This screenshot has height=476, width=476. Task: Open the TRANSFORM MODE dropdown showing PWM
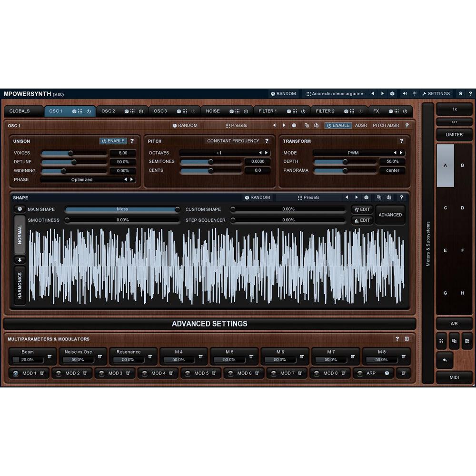354,152
